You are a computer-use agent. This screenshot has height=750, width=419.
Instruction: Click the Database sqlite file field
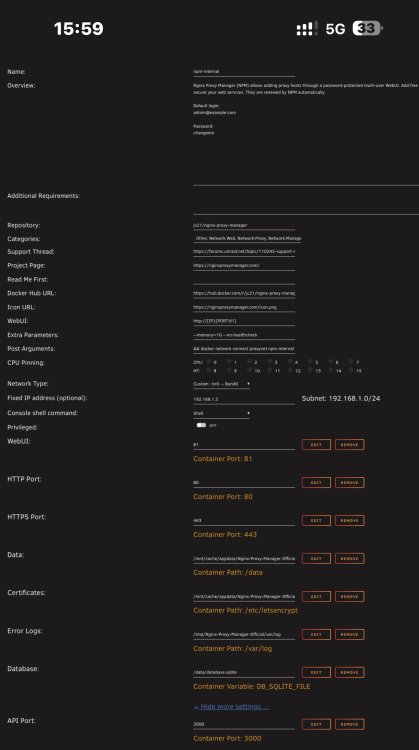click(244, 672)
